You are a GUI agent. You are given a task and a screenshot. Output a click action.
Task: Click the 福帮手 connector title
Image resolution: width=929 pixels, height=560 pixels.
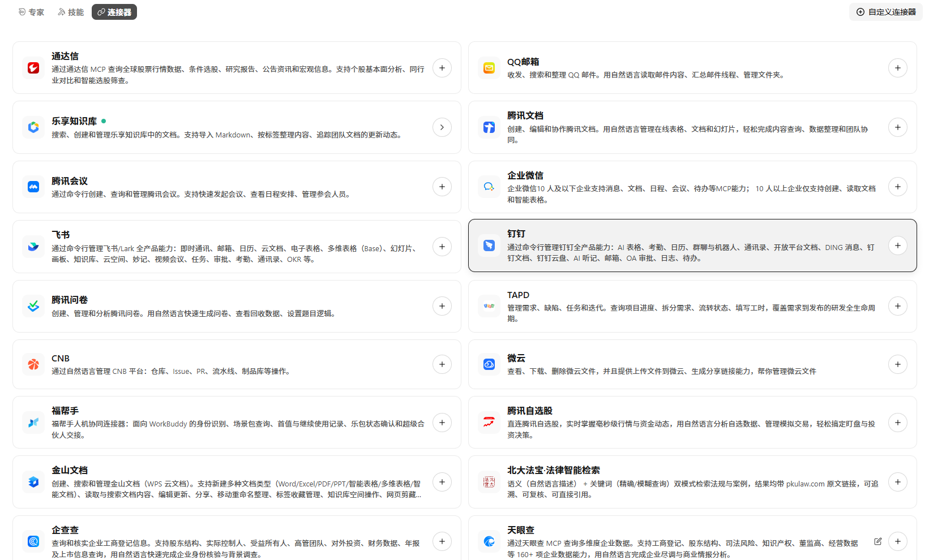(65, 411)
